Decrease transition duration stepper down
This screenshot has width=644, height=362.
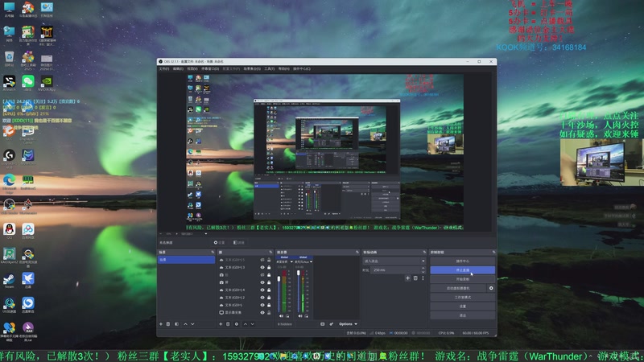point(423,272)
